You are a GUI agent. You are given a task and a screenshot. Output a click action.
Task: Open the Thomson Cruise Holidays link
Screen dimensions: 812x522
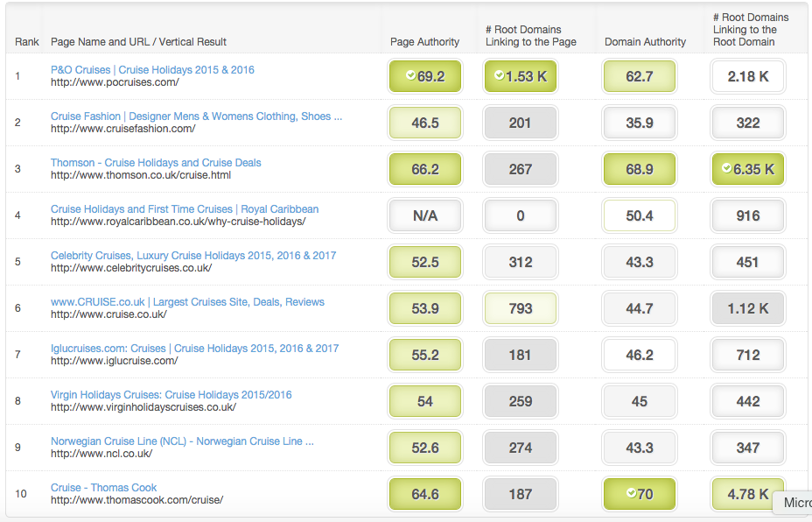click(156, 163)
